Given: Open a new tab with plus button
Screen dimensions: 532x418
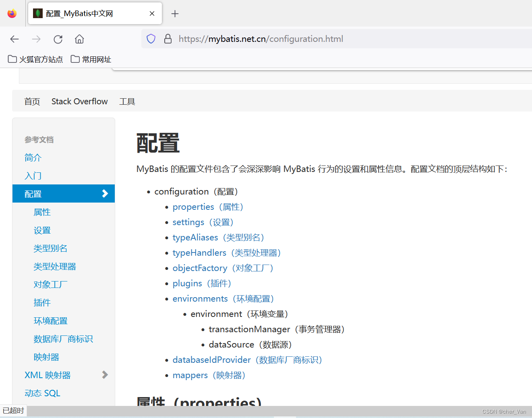Looking at the screenshot, I should [175, 14].
